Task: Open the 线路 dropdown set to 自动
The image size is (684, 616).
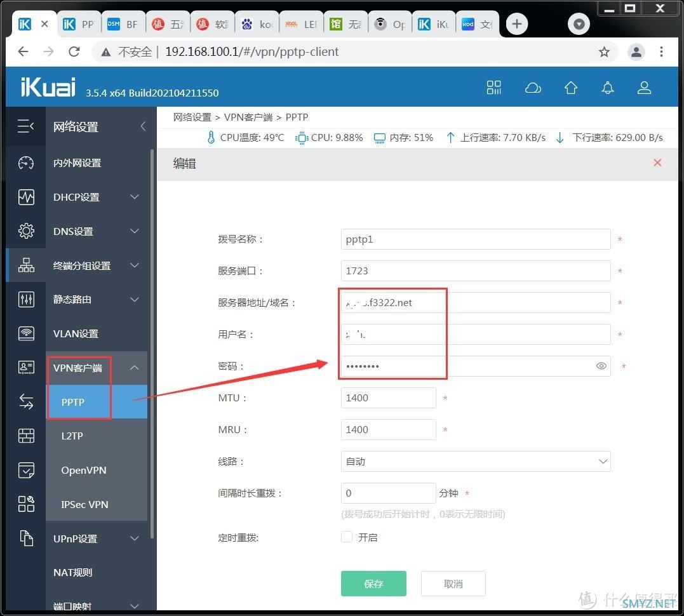Action: (x=476, y=461)
